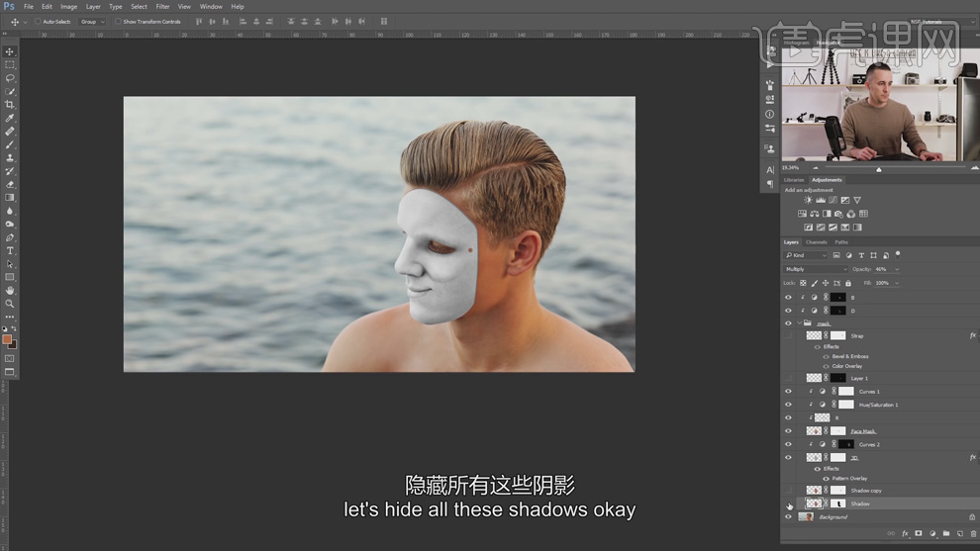This screenshot has height=551, width=980.
Task: Select the Shadow copy layer thumbnail
Action: coord(814,491)
